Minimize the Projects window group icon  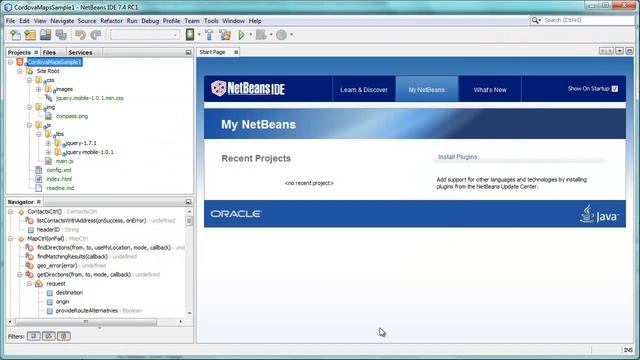point(188,53)
